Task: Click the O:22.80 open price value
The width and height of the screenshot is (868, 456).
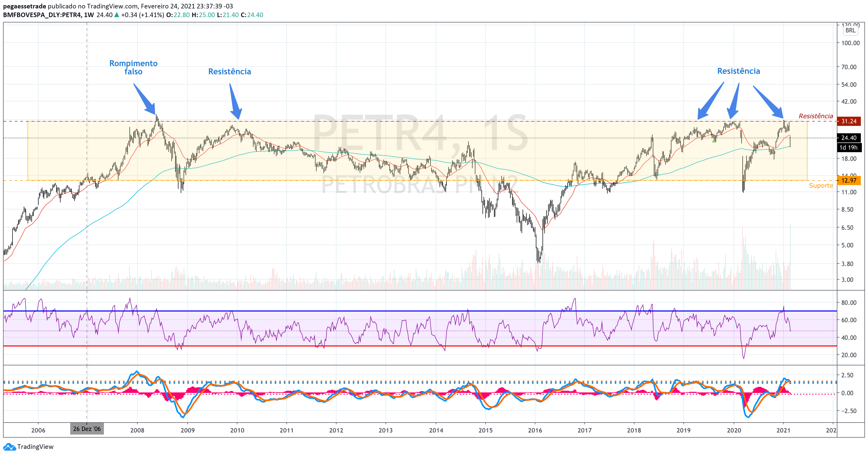Action: point(178,15)
